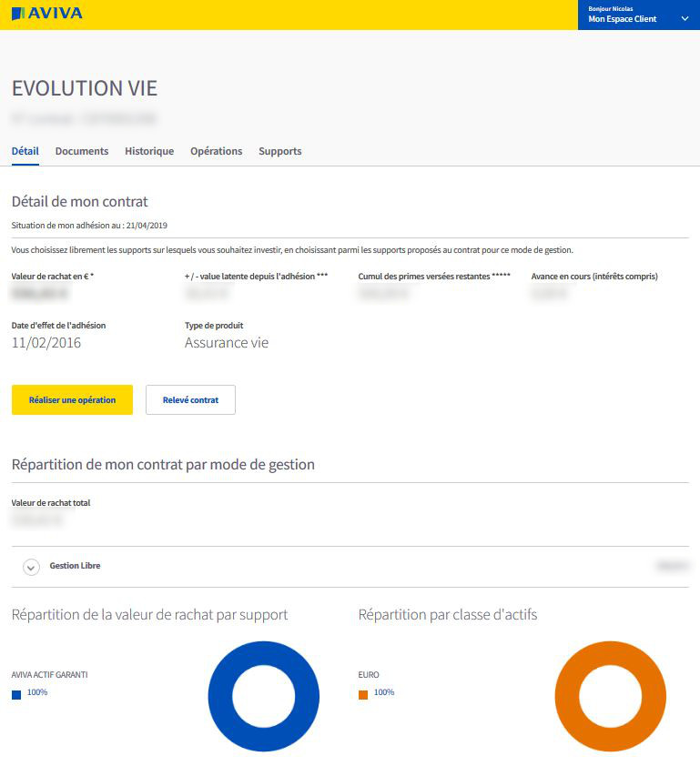Open the Relevé contrat button
The height and width of the screenshot is (766, 700).
click(190, 399)
